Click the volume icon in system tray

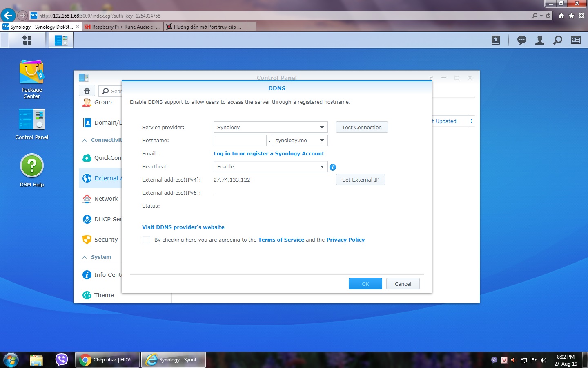tap(543, 360)
